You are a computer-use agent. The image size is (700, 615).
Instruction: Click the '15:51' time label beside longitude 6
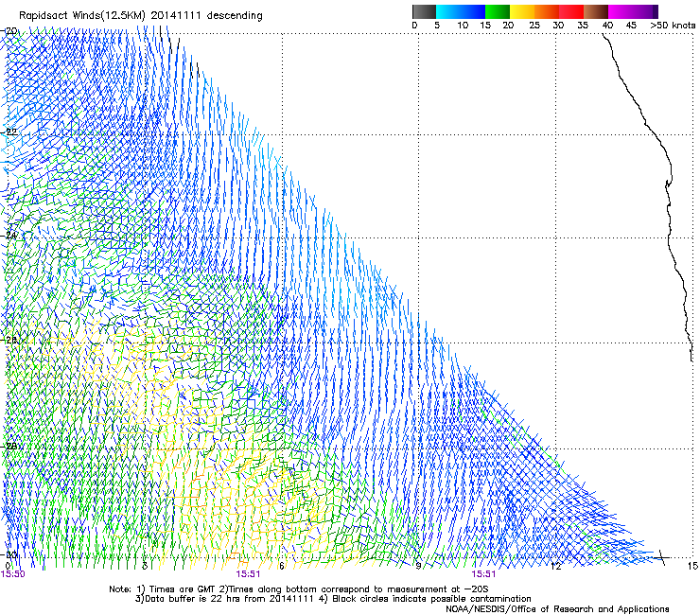(248, 574)
